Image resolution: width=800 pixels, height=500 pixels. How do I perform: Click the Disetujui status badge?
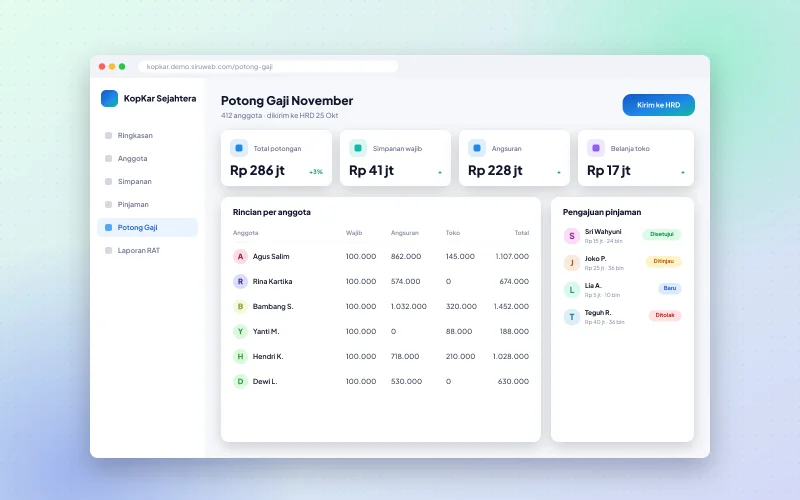(x=662, y=234)
